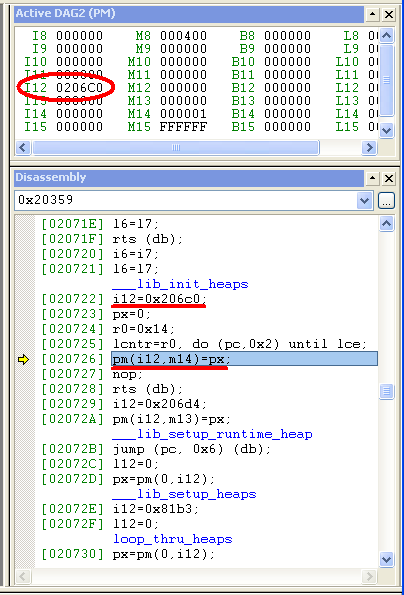Click the 0x20359 address input field
Image resolution: width=404 pixels, height=595 pixels.
pos(186,200)
